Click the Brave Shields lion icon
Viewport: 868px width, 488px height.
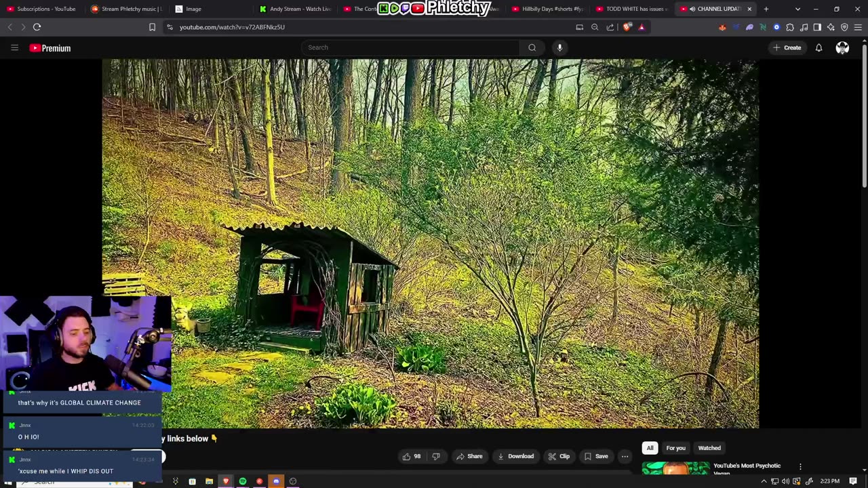[x=627, y=27]
